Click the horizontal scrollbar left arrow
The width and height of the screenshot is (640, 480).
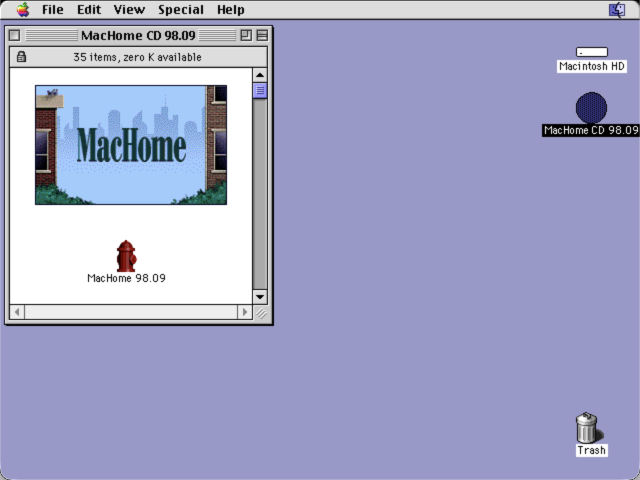coord(17,312)
